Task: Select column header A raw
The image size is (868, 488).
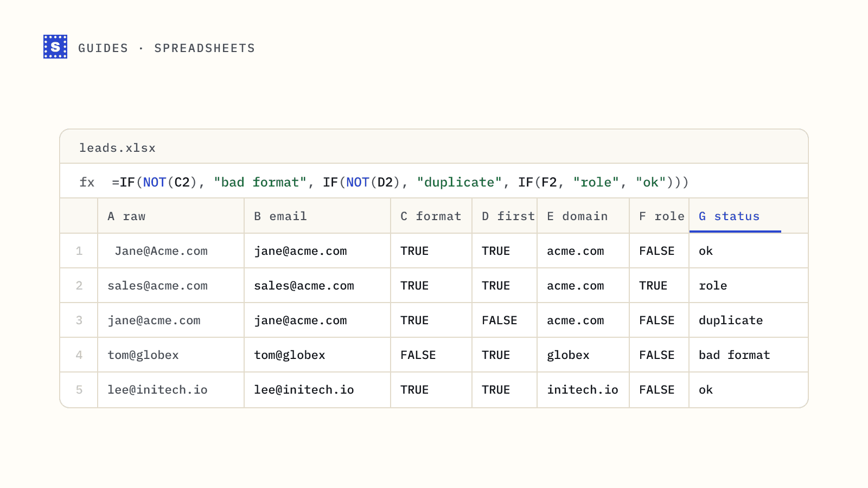Action: [171, 216]
